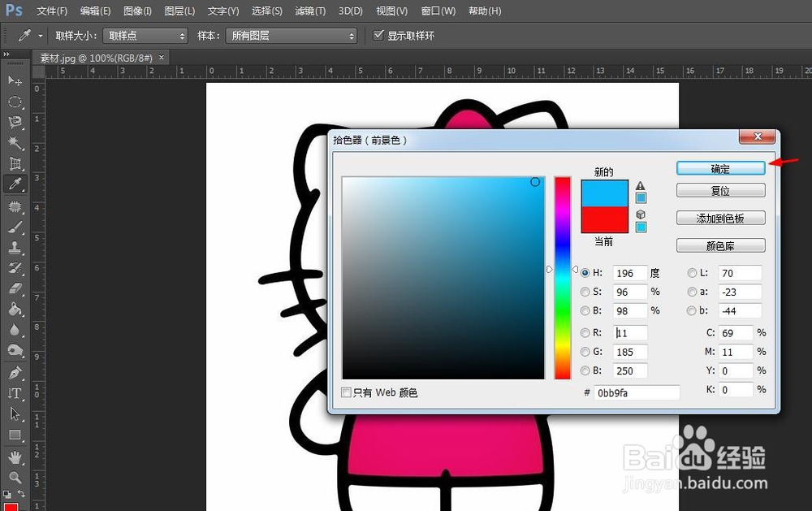The height and width of the screenshot is (511, 812).
Task: Click inside the color saturation field
Action: point(443,278)
